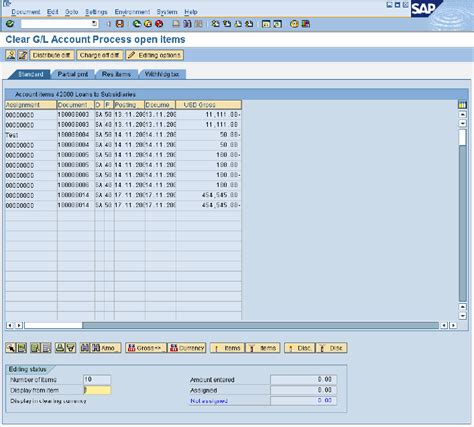
Task: Open the Help menu
Action: pyautogui.click(x=191, y=12)
